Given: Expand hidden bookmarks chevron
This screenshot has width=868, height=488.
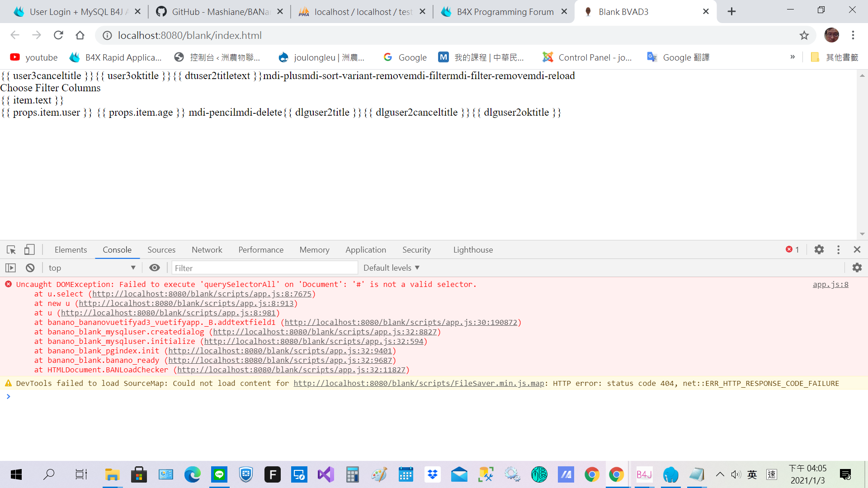Looking at the screenshot, I should 793,57.
